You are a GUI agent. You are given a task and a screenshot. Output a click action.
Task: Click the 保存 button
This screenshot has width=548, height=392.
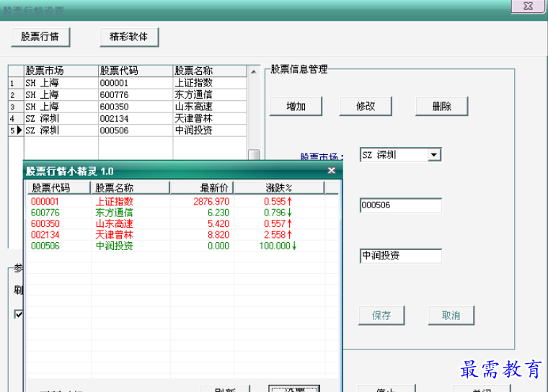pos(381,316)
